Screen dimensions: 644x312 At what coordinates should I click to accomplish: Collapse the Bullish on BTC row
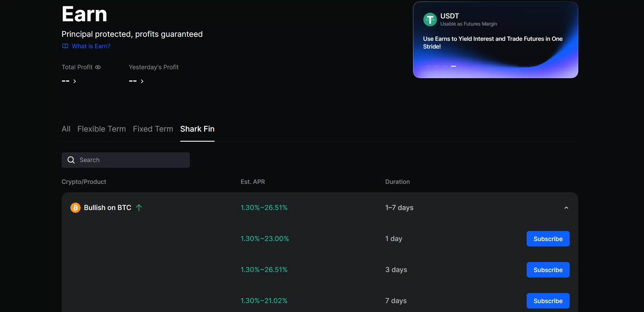click(x=566, y=208)
